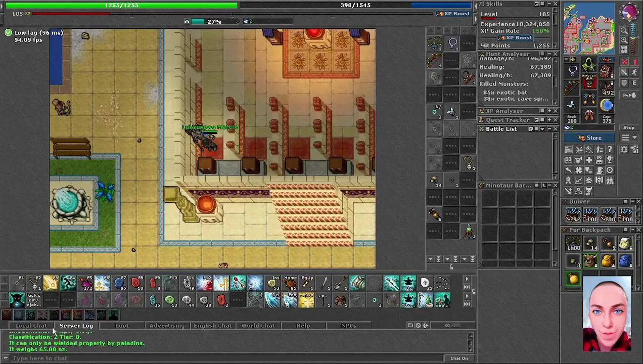The height and width of the screenshot is (364, 643).
Task: Use the F3 hotkey action slot
Action: (51, 283)
